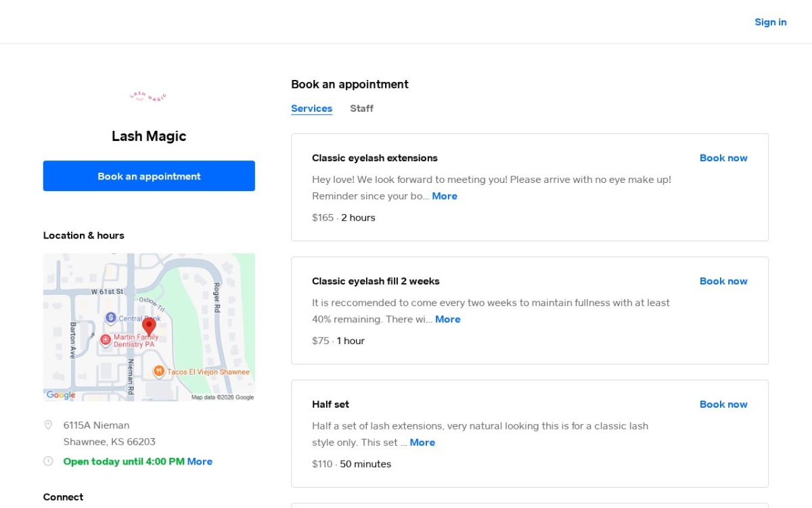Click the blue Book an appointment button
The width and height of the screenshot is (812, 508).
coord(149,176)
